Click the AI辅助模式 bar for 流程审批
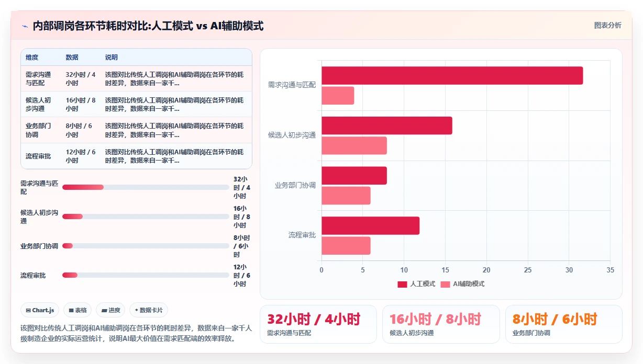Screen dimensions: 643x364 pyautogui.click(x=346, y=246)
